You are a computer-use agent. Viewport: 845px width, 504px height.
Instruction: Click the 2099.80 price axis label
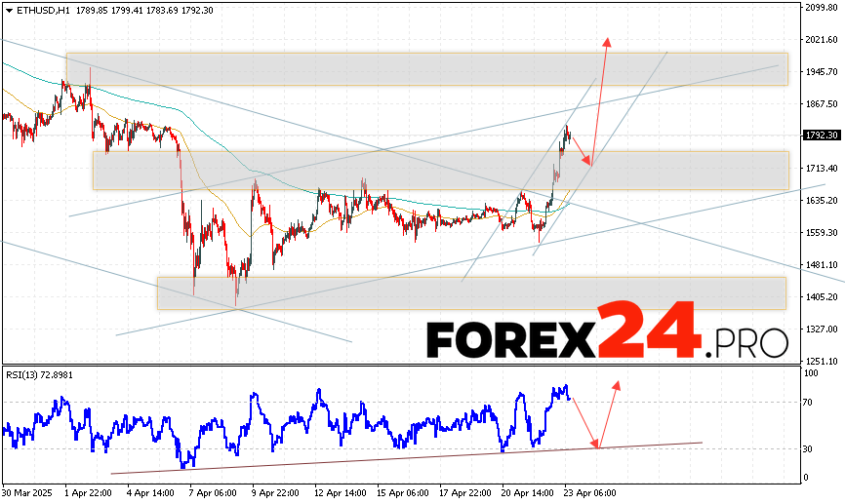(x=823, y=8)
